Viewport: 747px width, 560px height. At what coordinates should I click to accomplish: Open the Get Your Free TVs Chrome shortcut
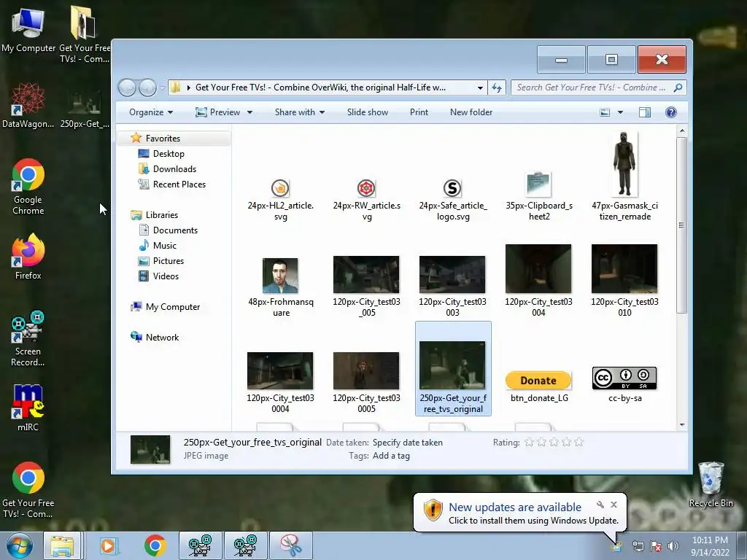coord(28,489)
